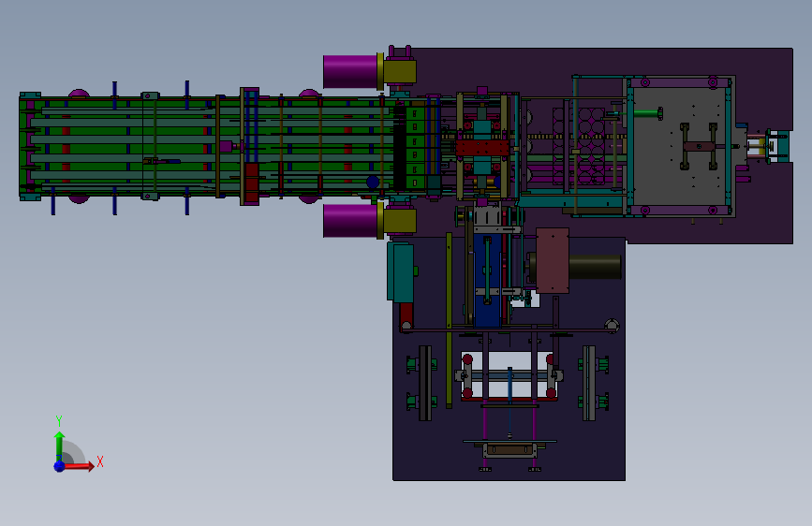Select the upper olive coupling block
This screenshot has width=812, height=526.
(x=400, y=71)
